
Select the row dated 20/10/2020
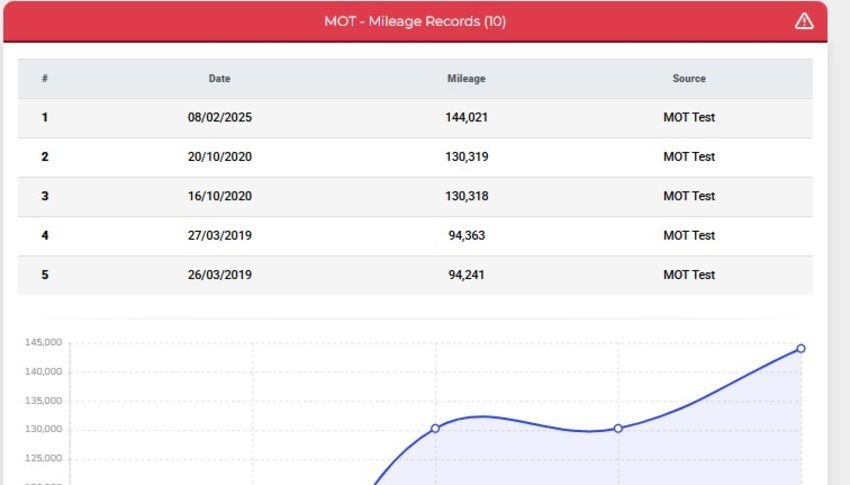pyautogui.click(x=415, y=157)
